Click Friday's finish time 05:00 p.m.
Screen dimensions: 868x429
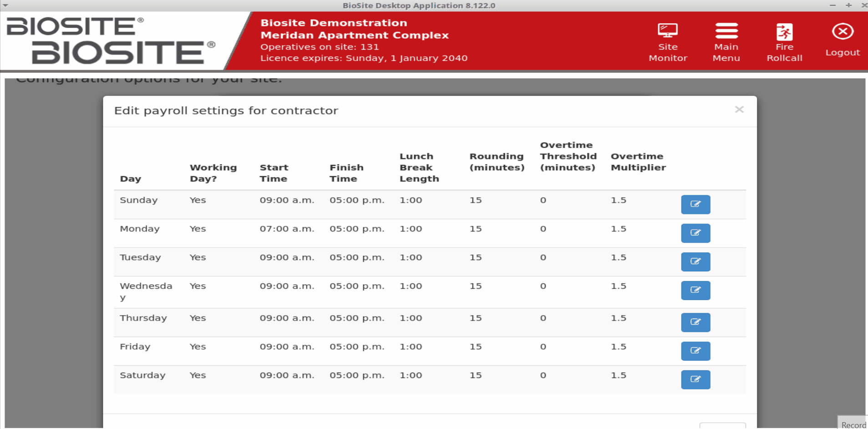(357, 347)
